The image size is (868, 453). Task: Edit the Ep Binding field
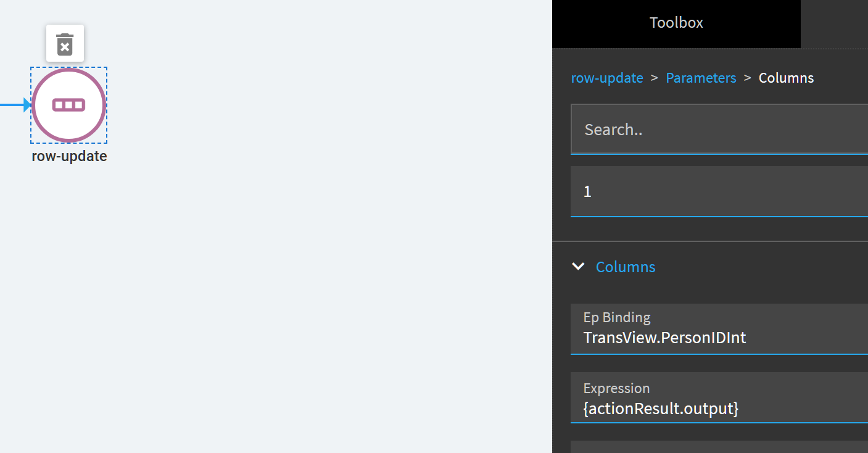click(x=719, y=329)
